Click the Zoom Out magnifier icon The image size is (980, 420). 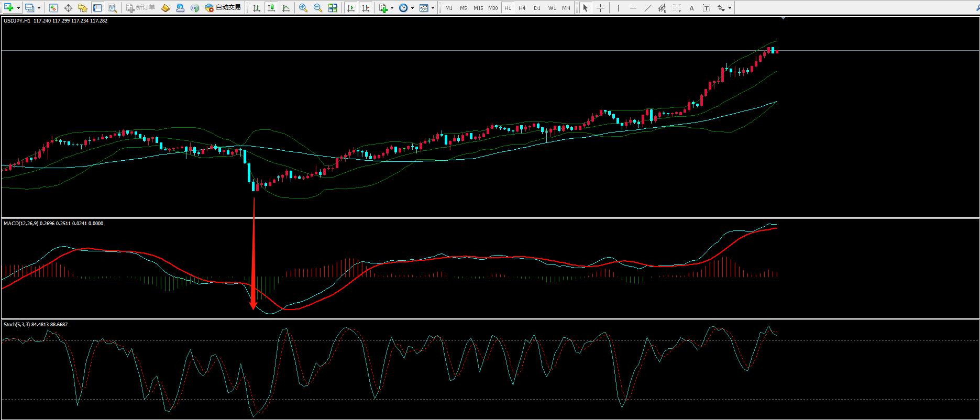pyautogui.click(x=317, y=8)
